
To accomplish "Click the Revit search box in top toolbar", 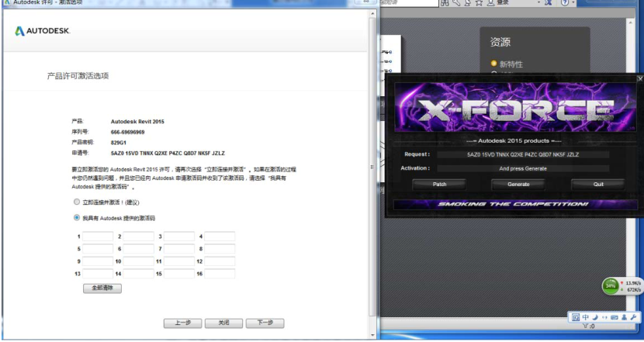I will pos(409,3).
